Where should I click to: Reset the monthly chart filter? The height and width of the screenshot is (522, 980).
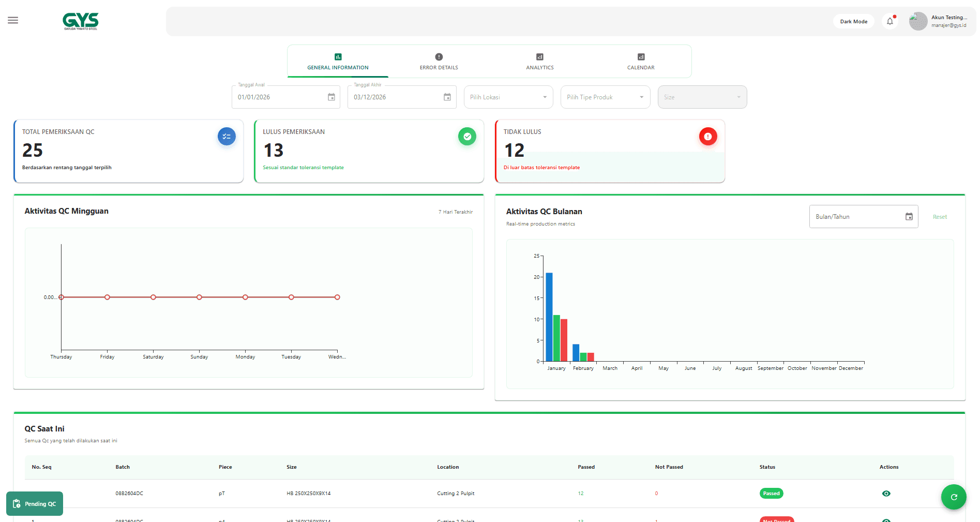pyautogui.click(x=940, y=217)
